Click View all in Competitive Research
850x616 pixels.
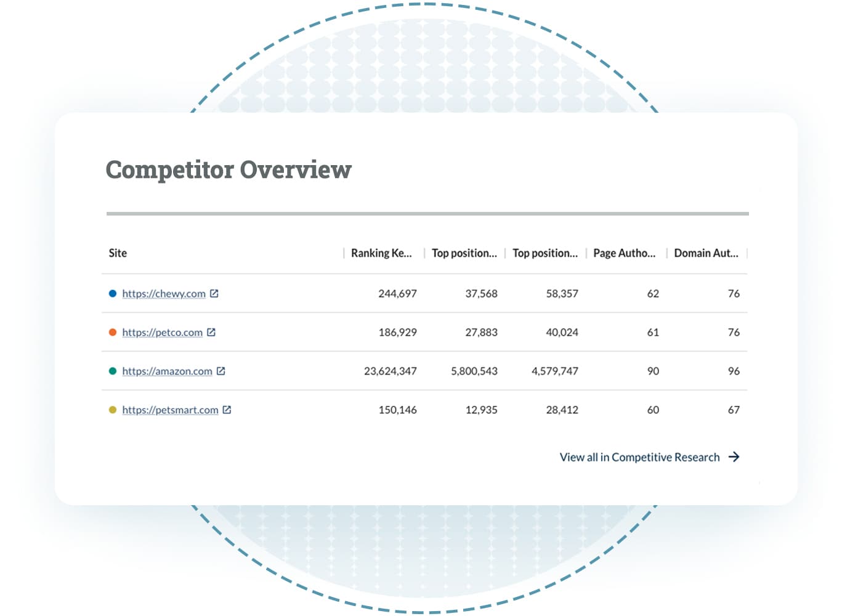coord(639,457)
